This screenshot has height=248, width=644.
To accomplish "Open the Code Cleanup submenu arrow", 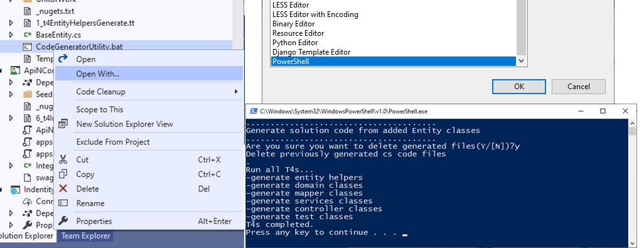I will pos(236,92).
